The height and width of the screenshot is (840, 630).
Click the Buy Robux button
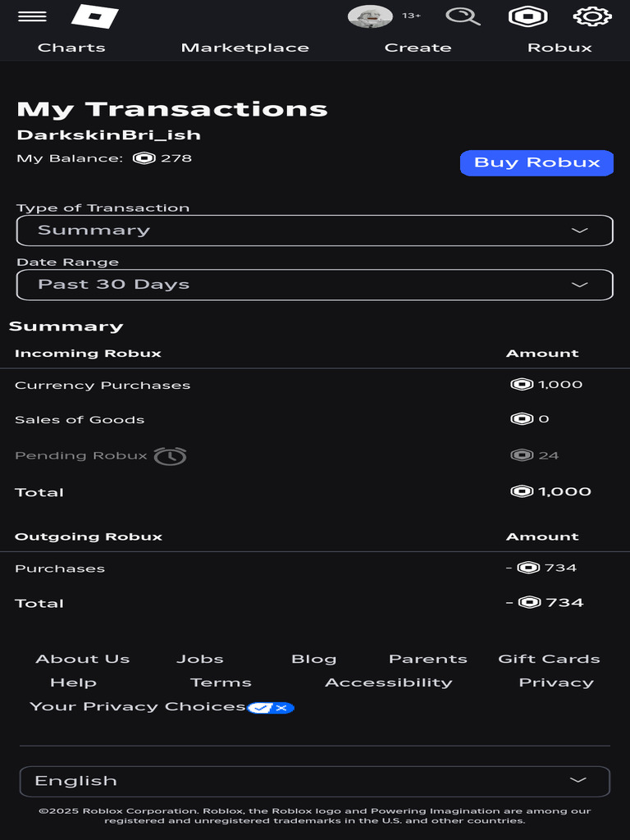[536, 163]
